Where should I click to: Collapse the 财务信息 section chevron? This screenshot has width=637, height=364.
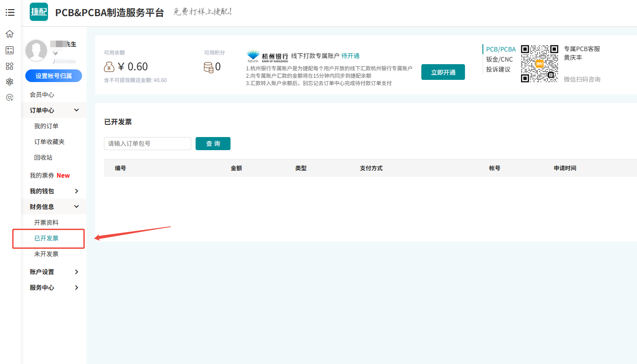click(76, 206)
